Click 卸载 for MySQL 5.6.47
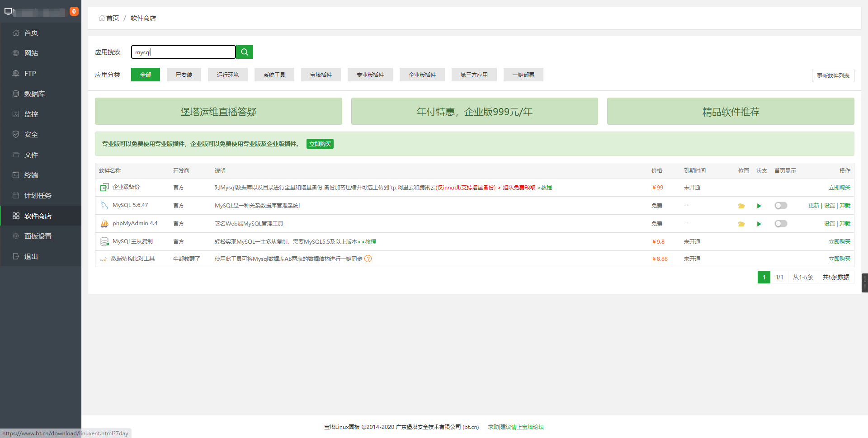 pos(845,206)
